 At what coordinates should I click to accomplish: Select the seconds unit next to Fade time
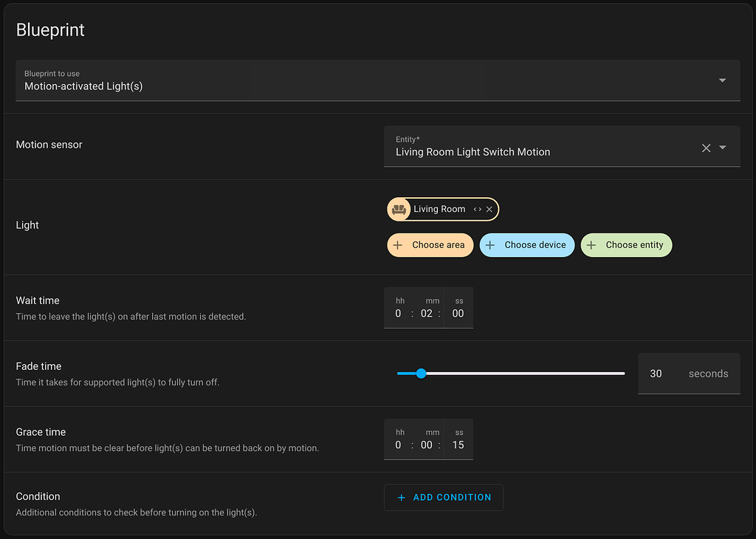(x=708, y=374)
